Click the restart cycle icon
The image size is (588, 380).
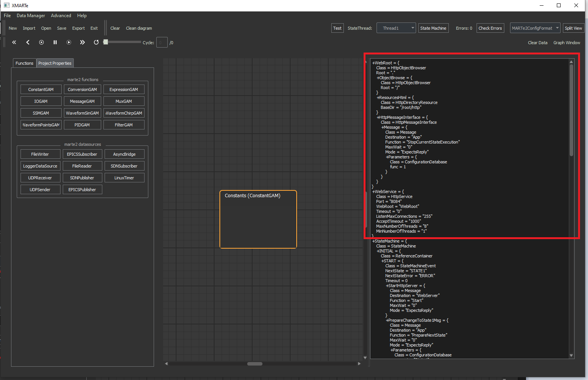[96, 42]
